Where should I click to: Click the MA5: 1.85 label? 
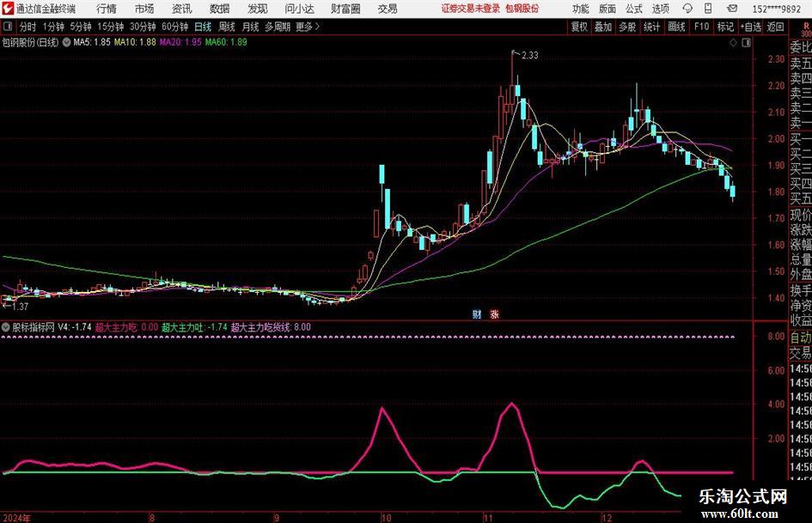click(x=92, y=42)
